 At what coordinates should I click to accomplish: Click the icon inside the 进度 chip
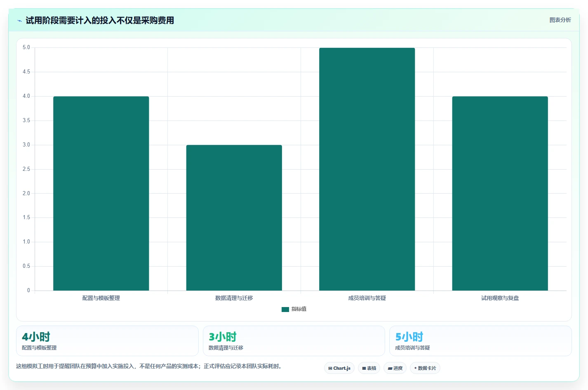coord(390,368)
